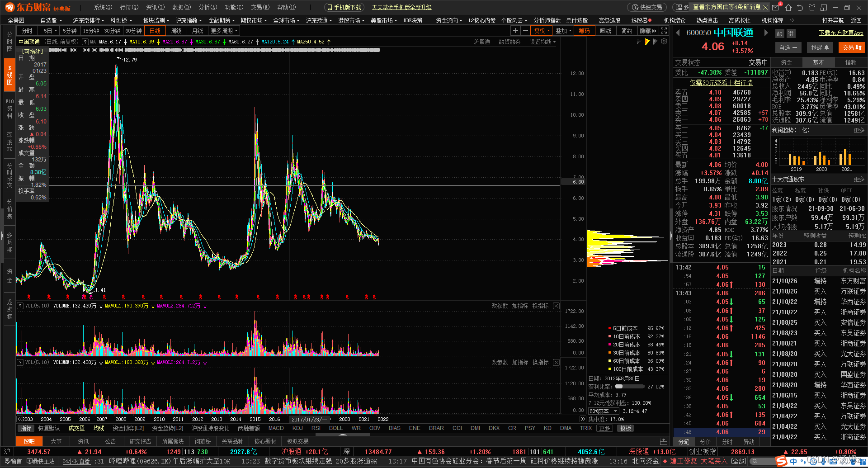This screenshot has width=868, height=468.
Task: Select the 分时 period button
Action: tap(27, 31)
